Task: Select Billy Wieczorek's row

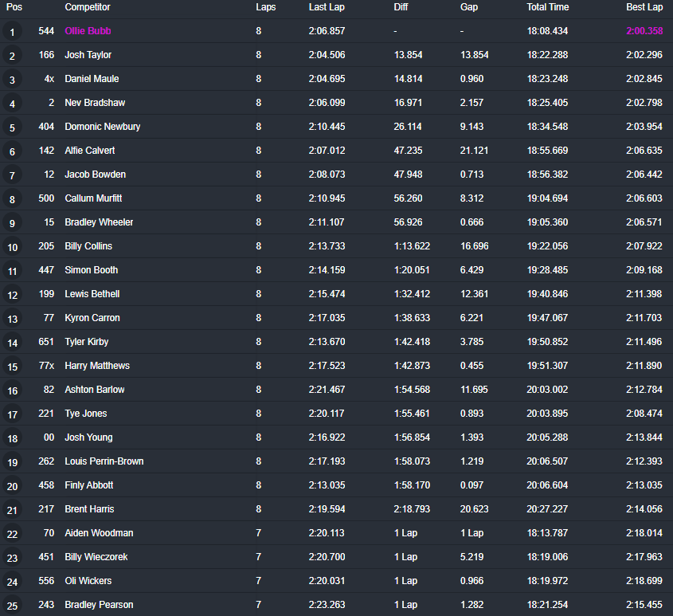Action: (96, 557)
